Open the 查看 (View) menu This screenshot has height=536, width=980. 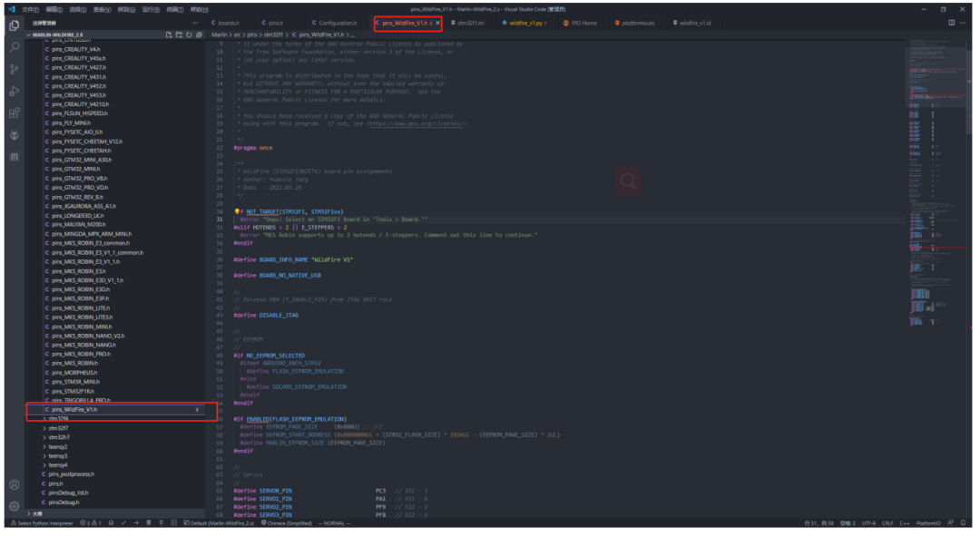click(x=102, y=9)
